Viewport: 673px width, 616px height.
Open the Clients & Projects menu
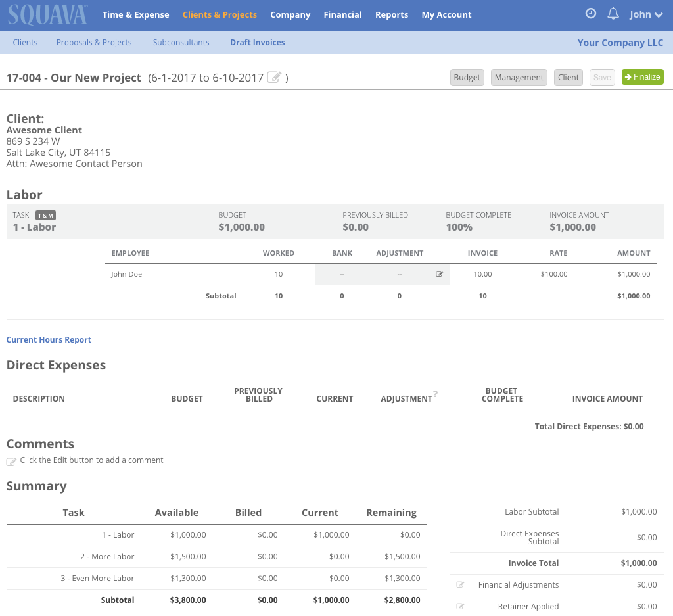click(x=220, y=14)
